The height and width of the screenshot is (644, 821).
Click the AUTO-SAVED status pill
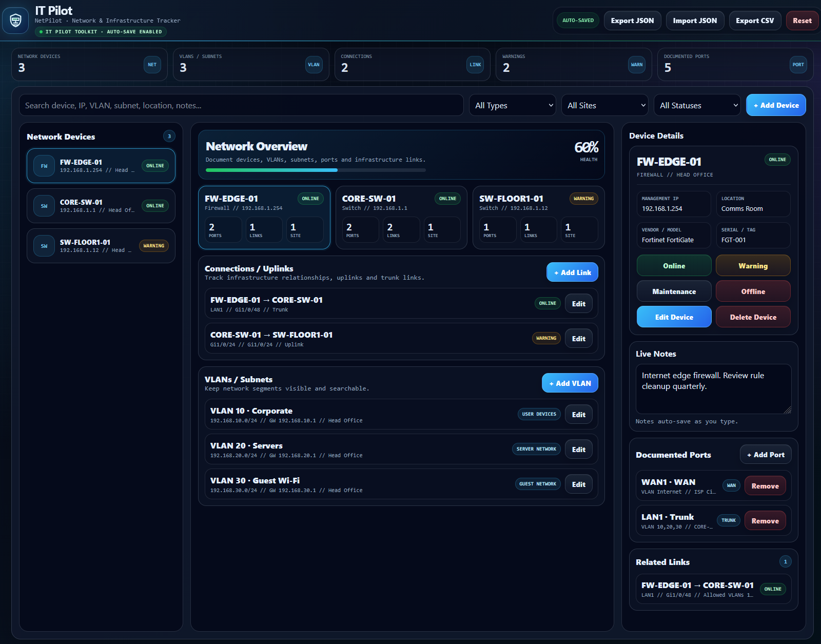(x=578, y=21)
